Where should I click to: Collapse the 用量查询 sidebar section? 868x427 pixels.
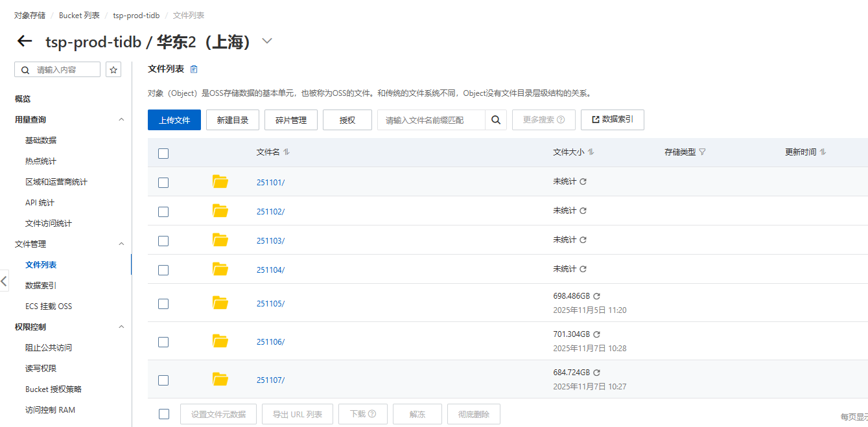121,120
